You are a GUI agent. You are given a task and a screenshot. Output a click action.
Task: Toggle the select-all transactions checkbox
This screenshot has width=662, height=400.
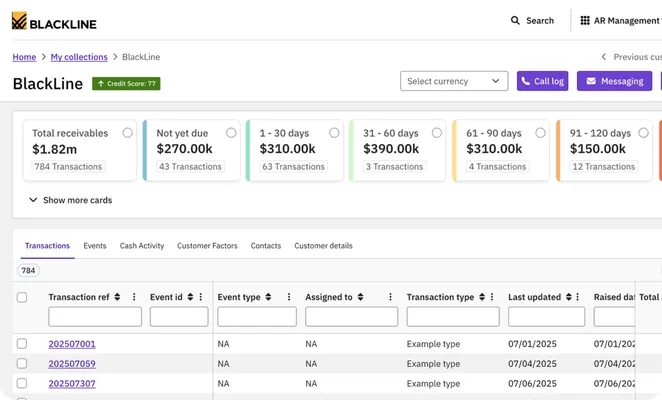pos(22,297)
